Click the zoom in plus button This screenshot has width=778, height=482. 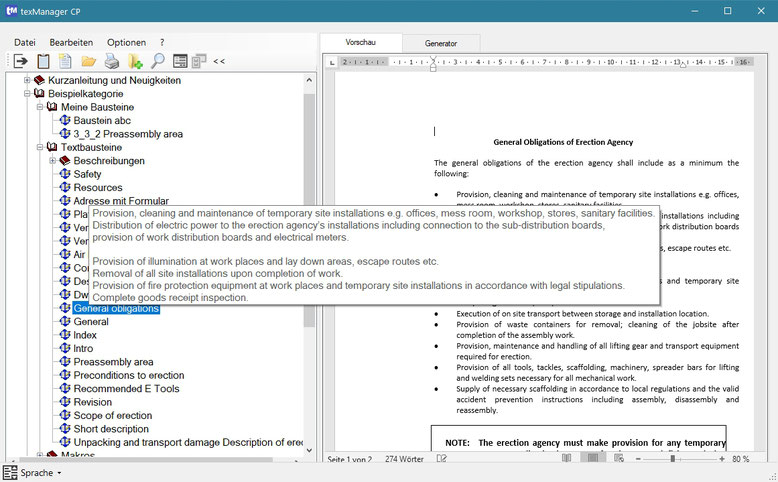click(x=722, y=459)
